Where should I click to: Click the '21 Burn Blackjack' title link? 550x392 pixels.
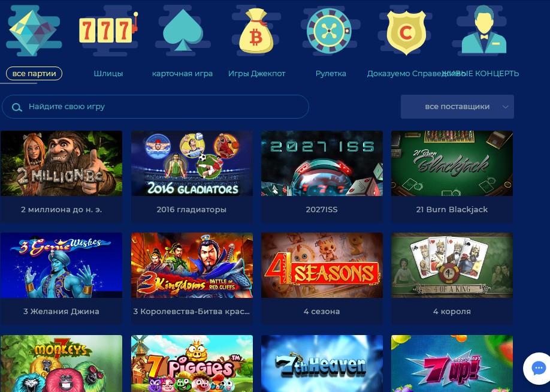[x=452, y=210]
